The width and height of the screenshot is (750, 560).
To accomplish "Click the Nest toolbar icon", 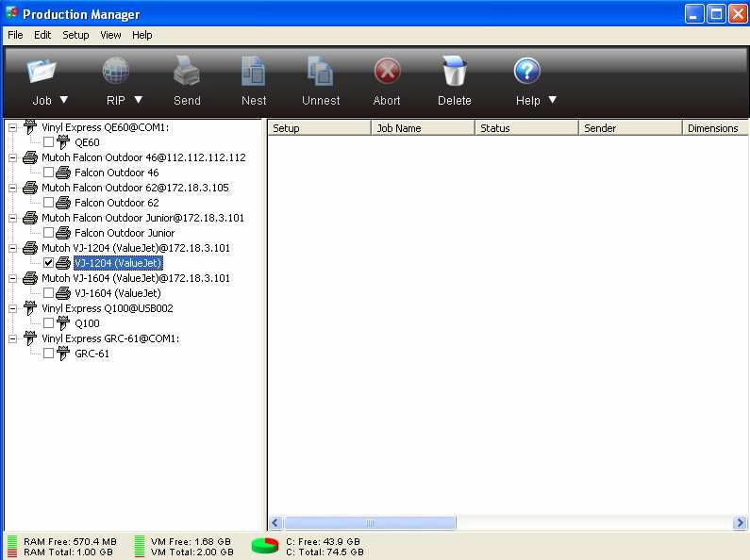I will [254, 71].
